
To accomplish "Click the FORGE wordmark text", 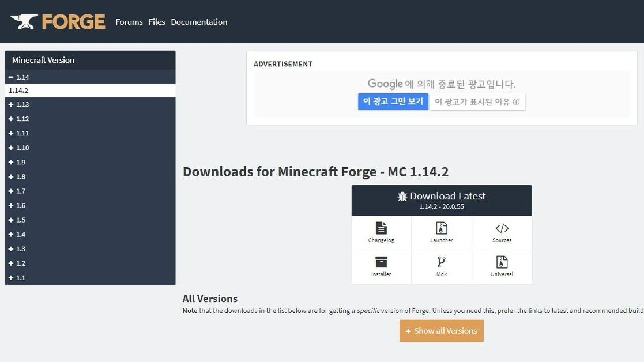I will coord(74,22).
